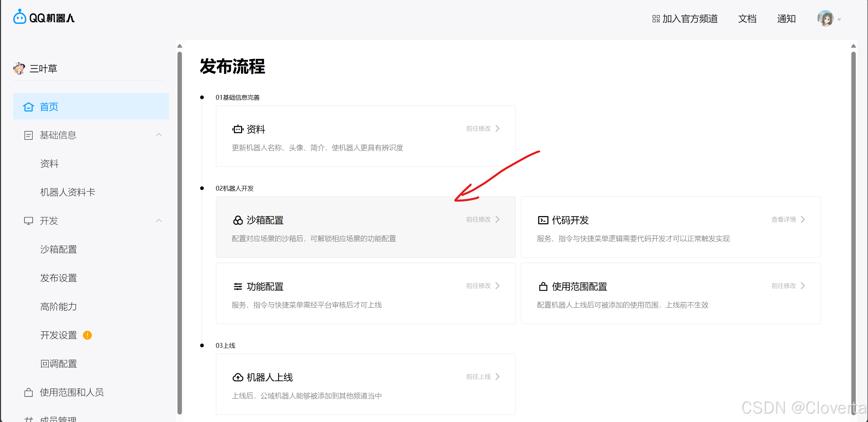The image size is (868, 422).
Task: Click the 首页 home icon in sidebar
Action: (x=29, y=107)
